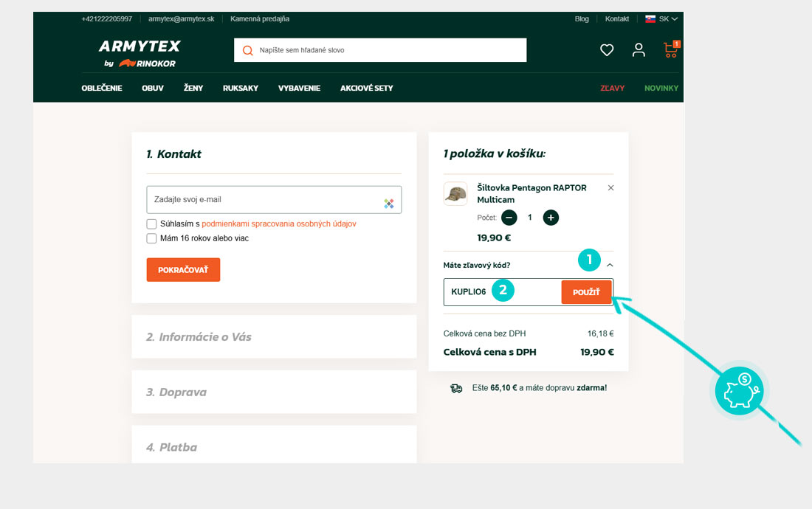Click the search magnifier icon

[x=247, y=50]
